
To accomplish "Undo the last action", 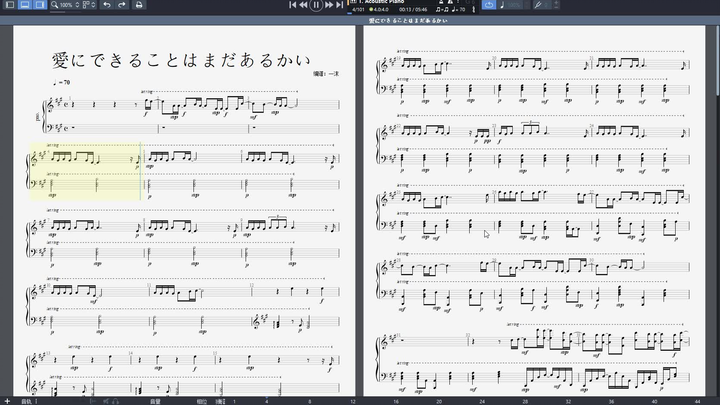I will pyautogui.click(x=107, y=5).
